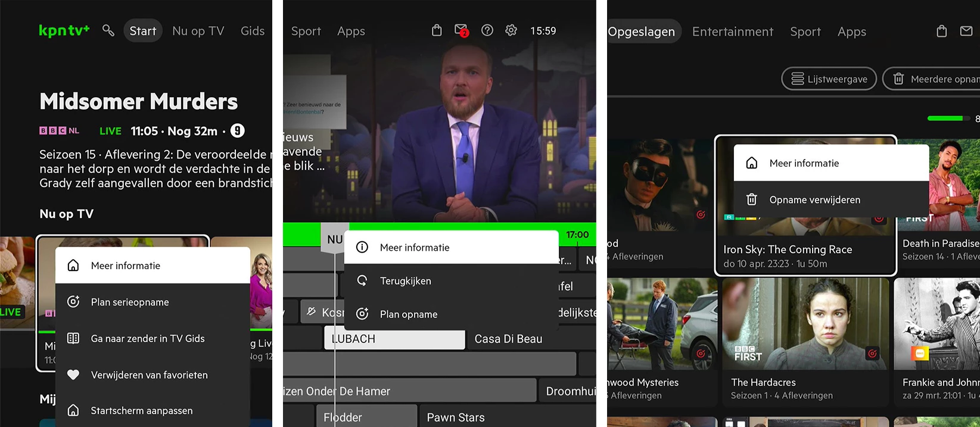Open the Entertainment tab

tap(733, 32)
